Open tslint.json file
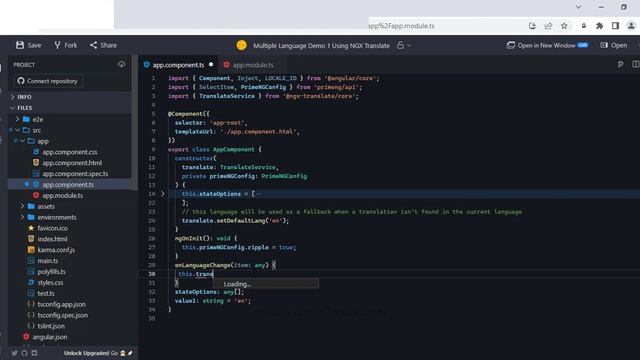The width and height of the screenshot is (640, 360). (x=51, y=326)
